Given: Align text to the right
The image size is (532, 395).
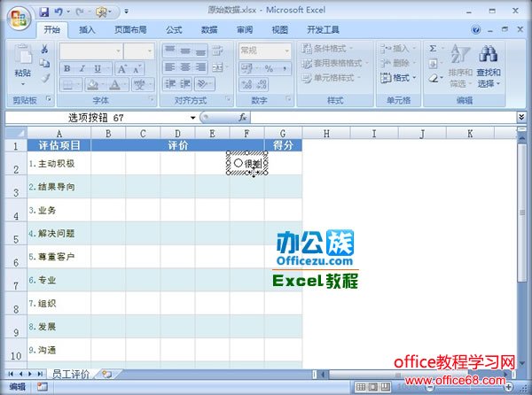Looking at the screenshot, I should (200, 67).
